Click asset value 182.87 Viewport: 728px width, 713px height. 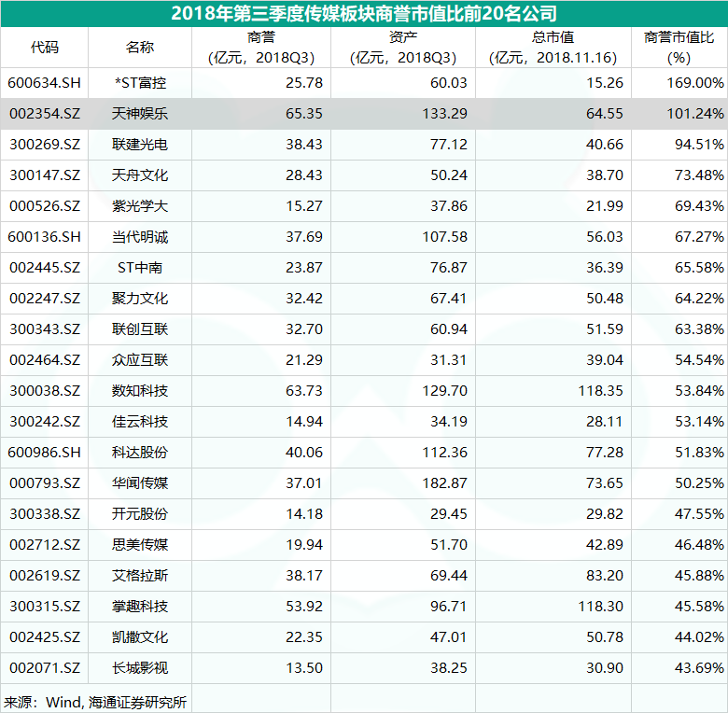point(444,483)
